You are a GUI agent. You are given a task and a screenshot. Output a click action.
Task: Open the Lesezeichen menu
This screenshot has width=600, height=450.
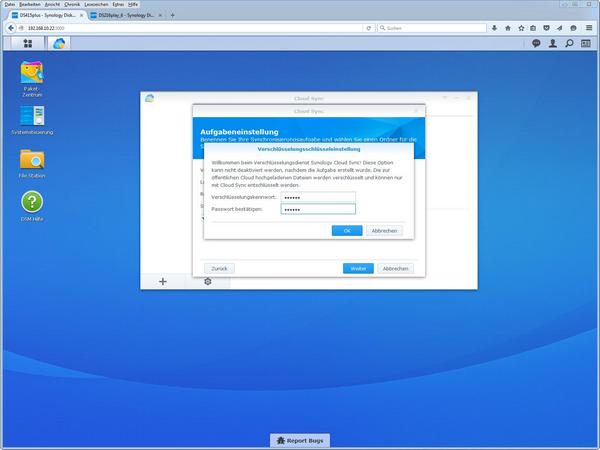(96, 4)
